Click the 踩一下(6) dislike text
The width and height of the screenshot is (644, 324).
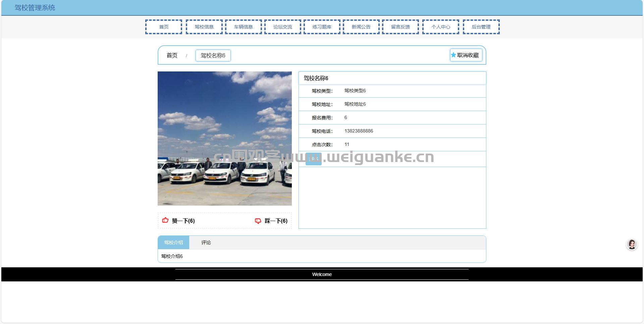click(x=276, y=221)
